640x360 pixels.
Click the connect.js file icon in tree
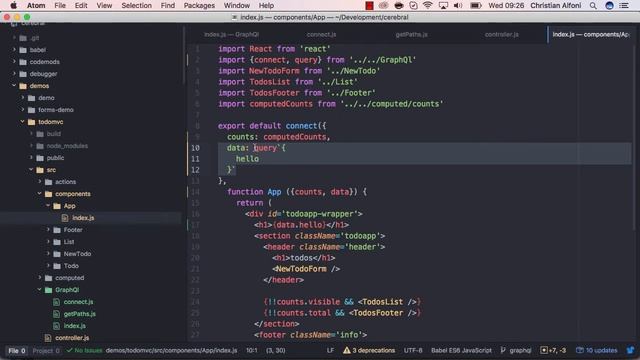pyautogui.click(x=56, y=302)
